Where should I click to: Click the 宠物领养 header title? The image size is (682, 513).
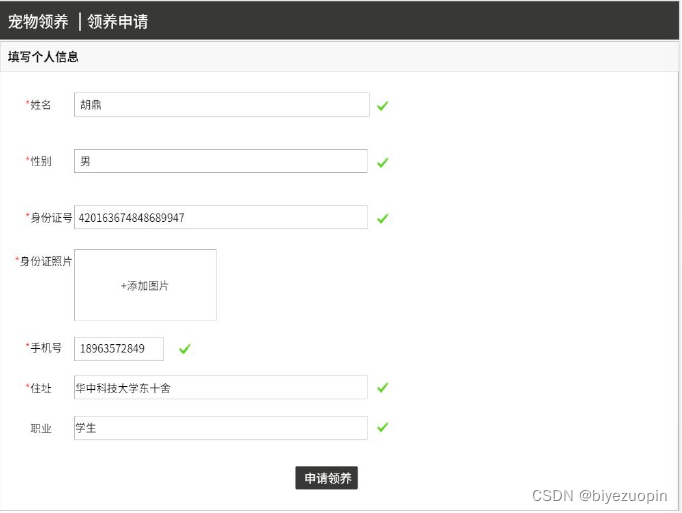click(x=38, y=21)
